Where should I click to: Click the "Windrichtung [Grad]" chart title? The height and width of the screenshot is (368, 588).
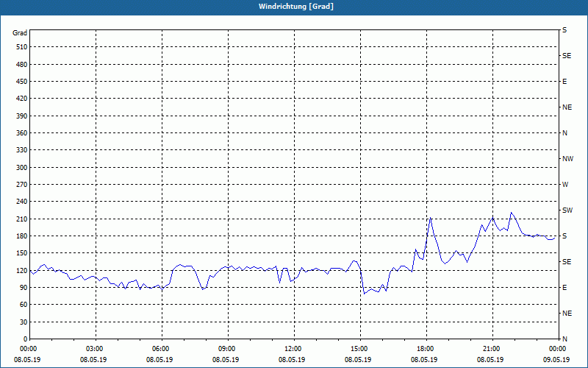296,7
